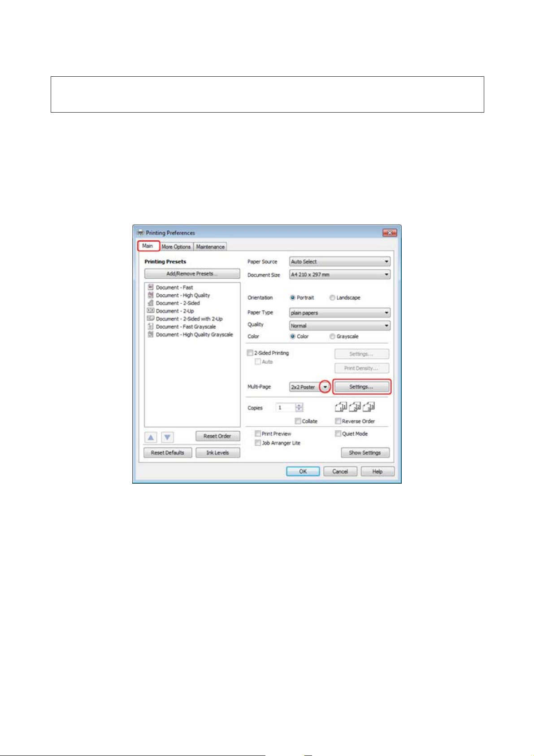Close the Printing Preferences dialog
Viewport: 534px width, 756px height.
coord(389,232)
